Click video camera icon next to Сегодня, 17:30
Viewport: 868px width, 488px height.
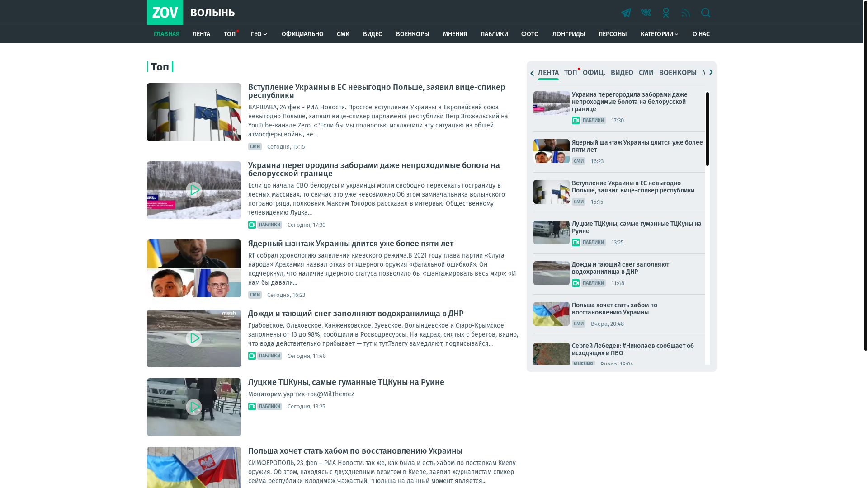tap(252, 225)
